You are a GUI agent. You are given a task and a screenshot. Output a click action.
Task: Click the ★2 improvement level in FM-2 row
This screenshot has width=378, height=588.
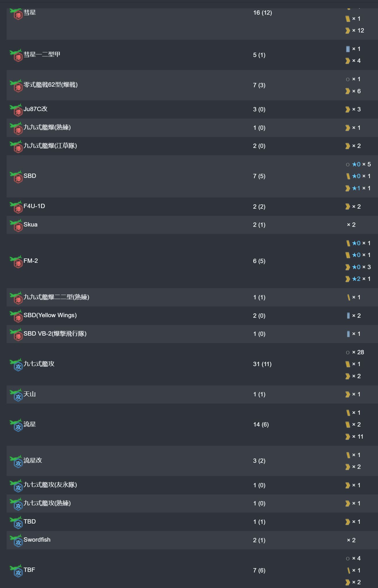click(356, 279)
